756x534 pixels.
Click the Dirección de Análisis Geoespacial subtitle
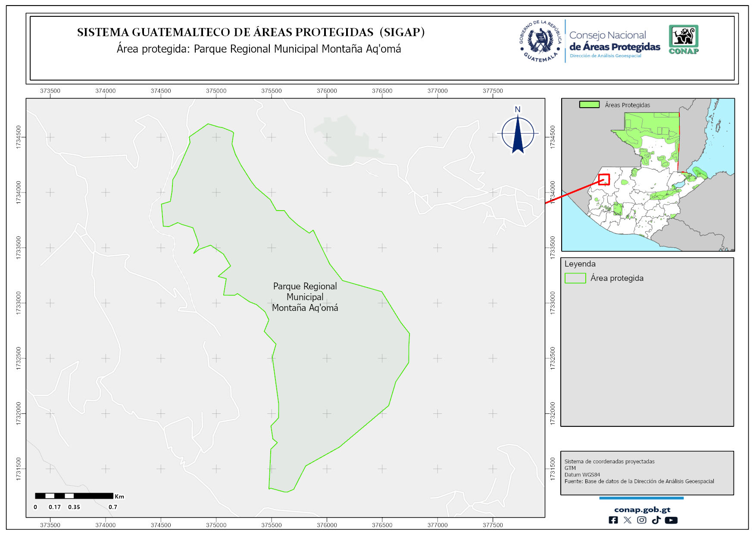click(605, 56)
